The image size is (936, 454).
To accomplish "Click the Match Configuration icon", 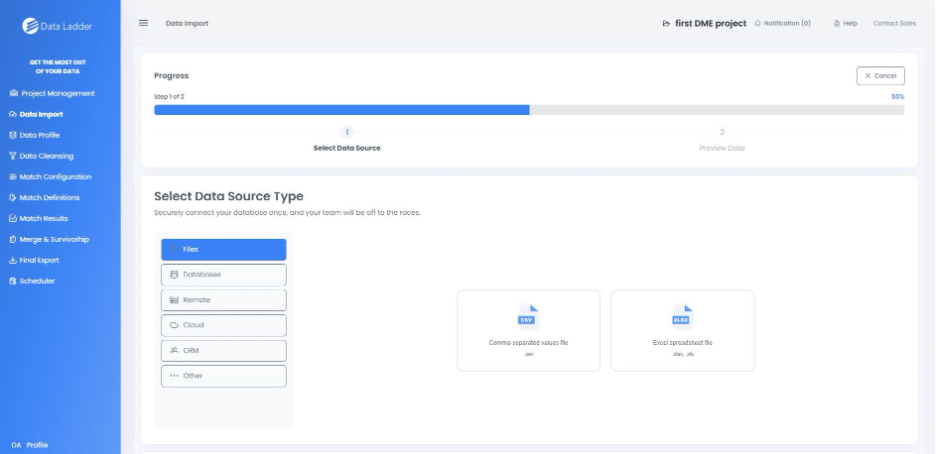I will pyautogui.click(x=13, y=177).
